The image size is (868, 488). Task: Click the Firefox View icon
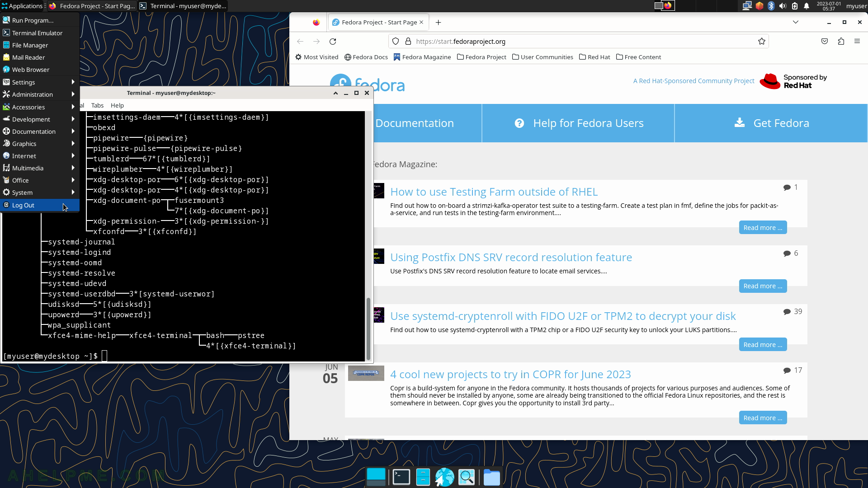(316, 22)
